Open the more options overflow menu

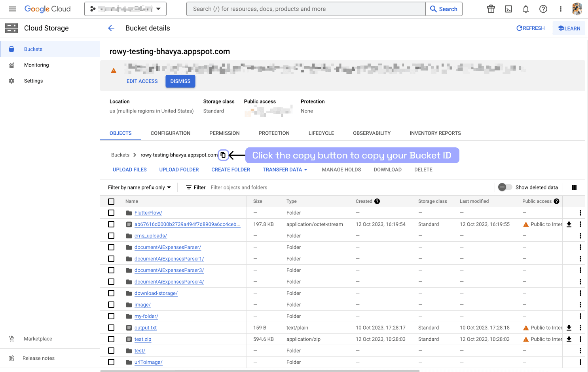point(561,9)
